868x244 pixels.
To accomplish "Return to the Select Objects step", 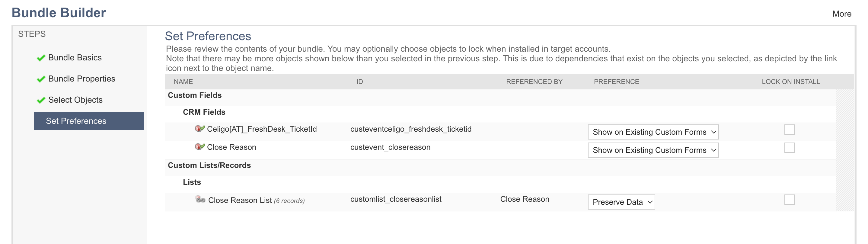I will click(x=75, y=100).
